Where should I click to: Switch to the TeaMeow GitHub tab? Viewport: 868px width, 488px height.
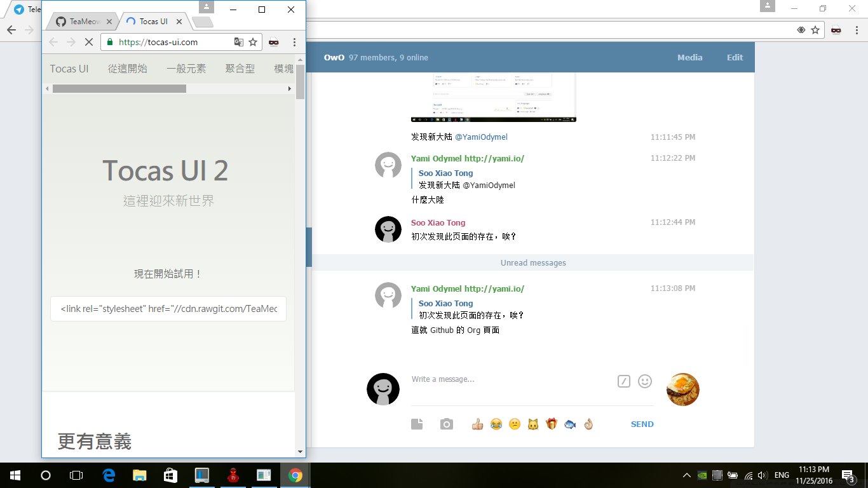(79, 21)
